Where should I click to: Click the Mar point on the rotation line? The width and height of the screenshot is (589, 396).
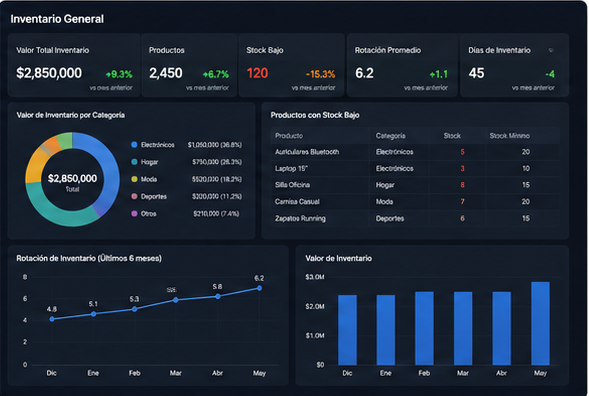tap(175, 300)
